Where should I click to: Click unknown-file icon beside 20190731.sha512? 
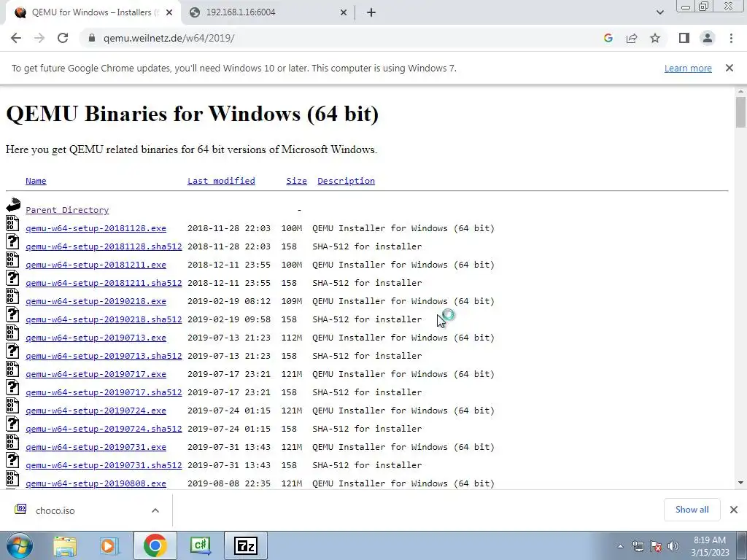coord(12,461)
